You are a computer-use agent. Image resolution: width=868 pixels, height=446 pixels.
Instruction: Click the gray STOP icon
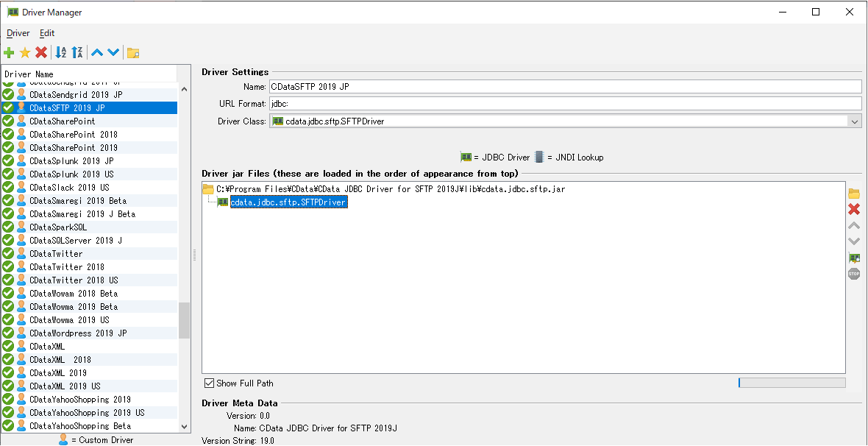(854, 274)
